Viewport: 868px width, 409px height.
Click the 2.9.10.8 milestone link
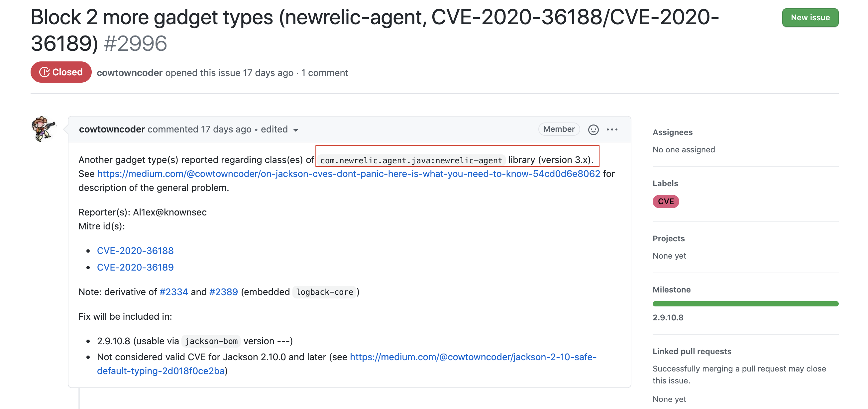tap(668, 317)
